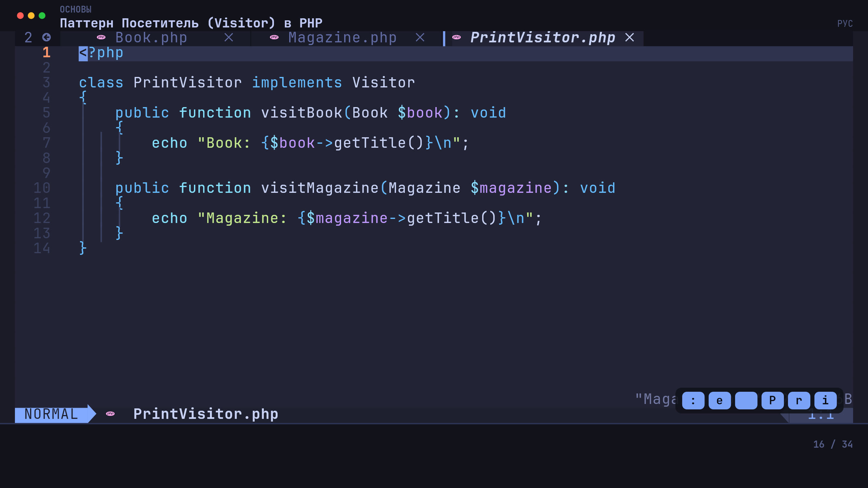The width and height of the screenshot is (868, 488).
Task: Click the 'ОСНОВЫ' section label
Action: point(76,9)
